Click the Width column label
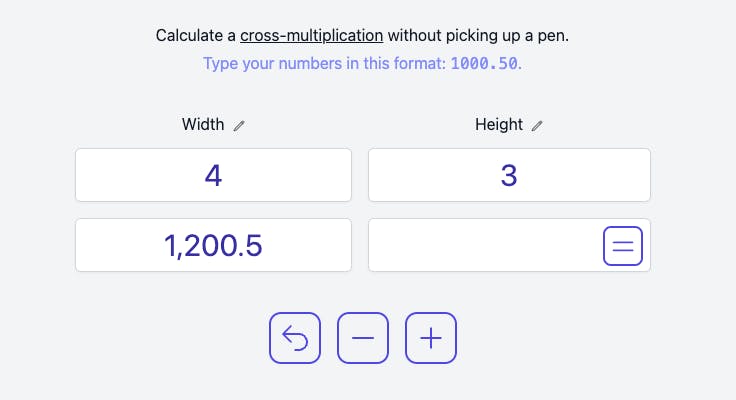The image size is (736, 400). tap(203, 125)
